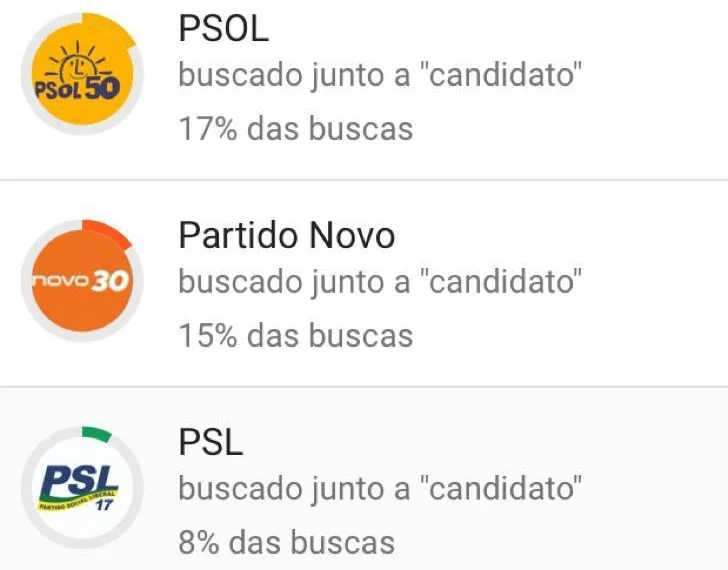Image resolution: width=728 pixels, height=570 pixels.
Task: Open the PSL title
Action: [211, 442]
